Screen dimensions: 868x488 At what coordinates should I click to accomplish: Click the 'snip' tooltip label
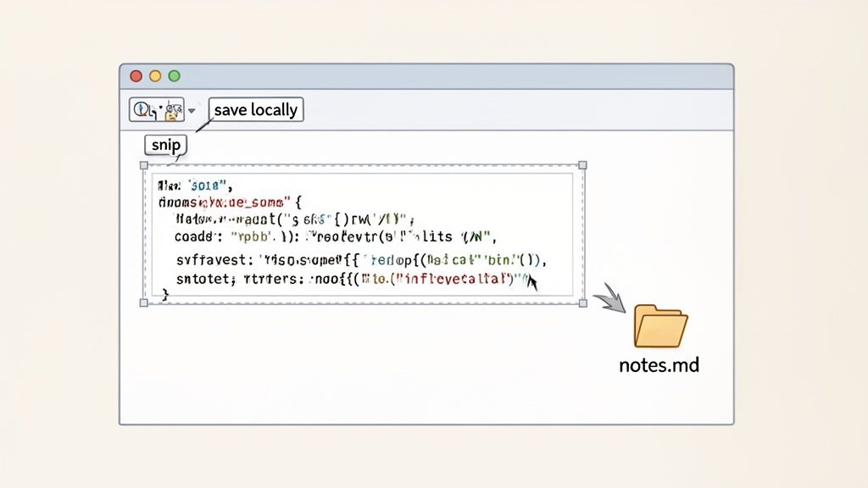point(166,145)
